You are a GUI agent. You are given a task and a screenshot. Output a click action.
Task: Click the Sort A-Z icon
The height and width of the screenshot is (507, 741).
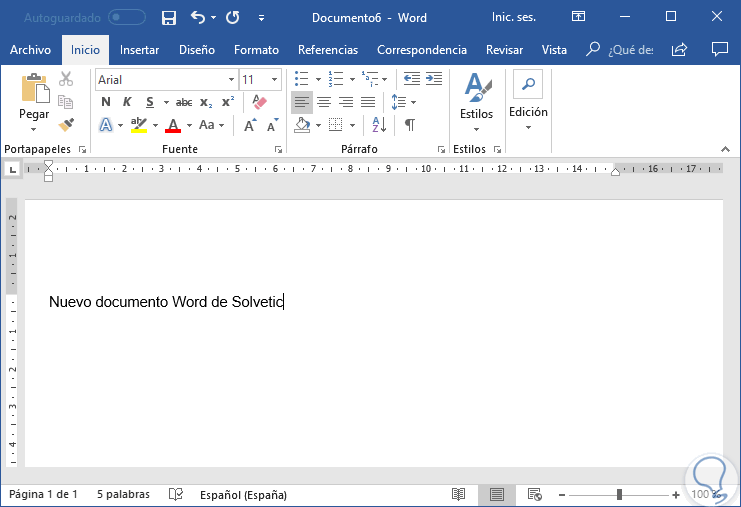click(x=379, y=125)
